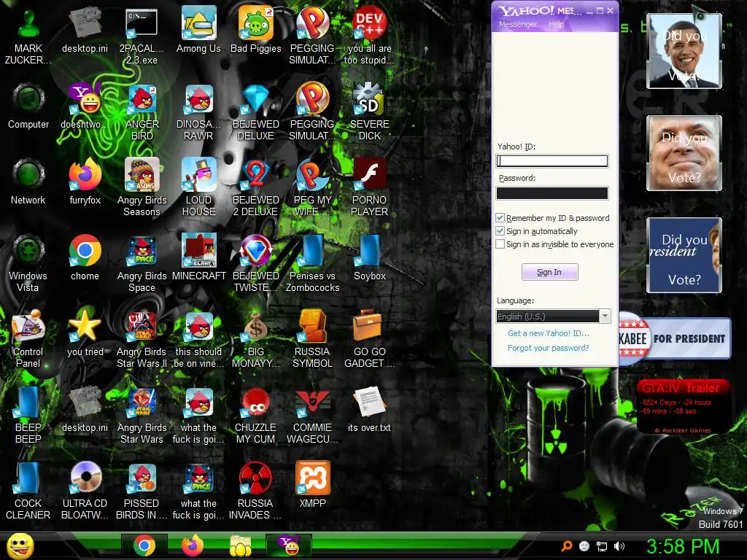
Task: Click the FOR PRESIDENT banner gadget
Action: coord(675,338)
